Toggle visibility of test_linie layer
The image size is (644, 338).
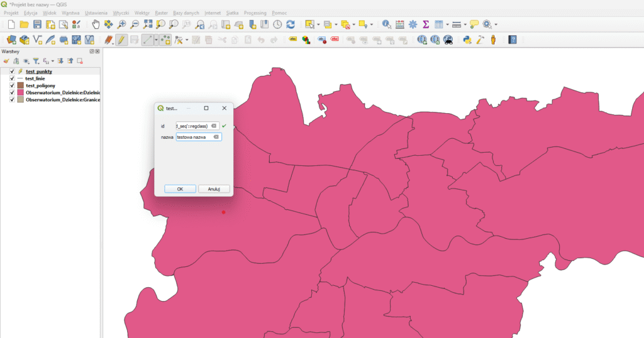coord(12,79)
